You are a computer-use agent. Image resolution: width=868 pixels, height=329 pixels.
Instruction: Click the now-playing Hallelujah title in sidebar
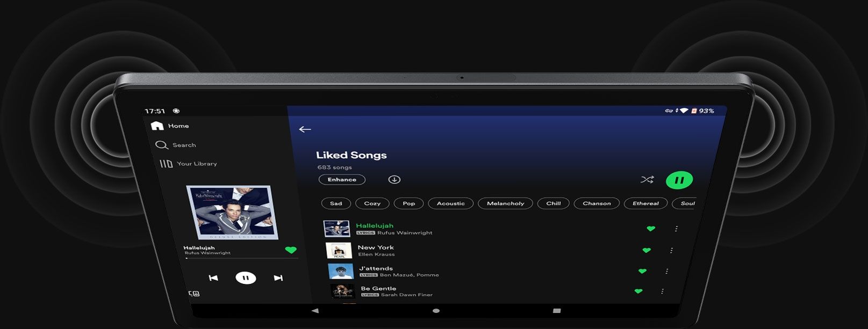pos(199,247)
